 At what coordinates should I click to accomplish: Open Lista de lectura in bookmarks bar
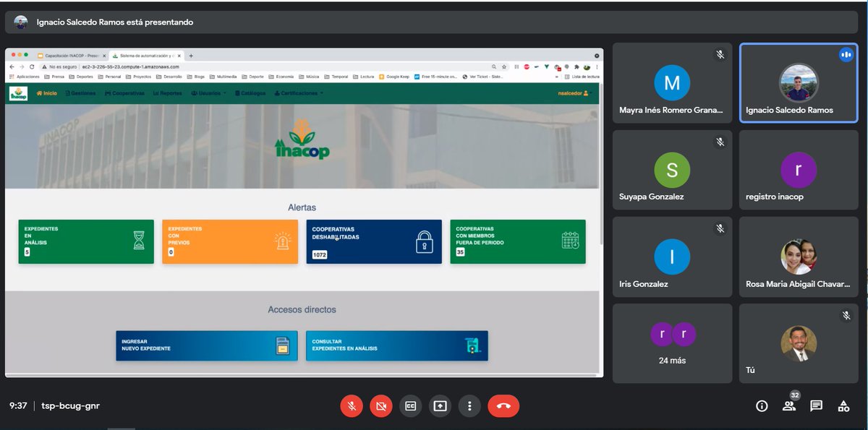[x=581, y=76]
